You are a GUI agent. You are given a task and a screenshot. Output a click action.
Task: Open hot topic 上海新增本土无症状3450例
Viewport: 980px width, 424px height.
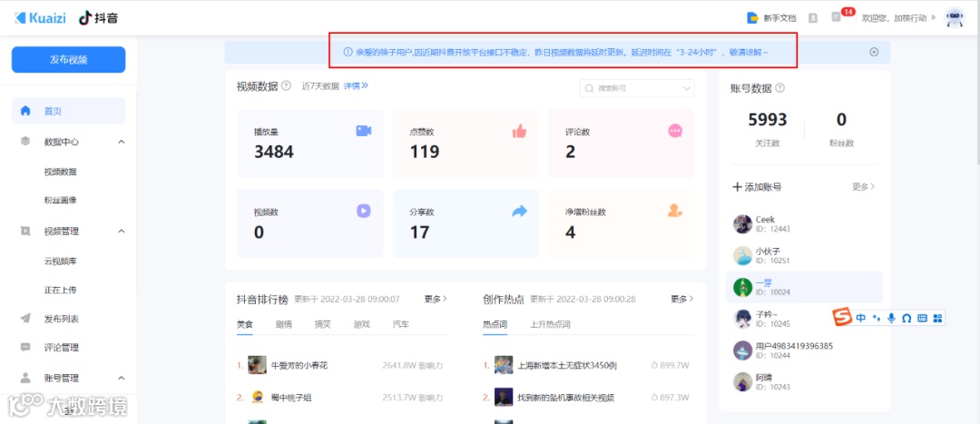pyautogui.click(x=567, y=365)
